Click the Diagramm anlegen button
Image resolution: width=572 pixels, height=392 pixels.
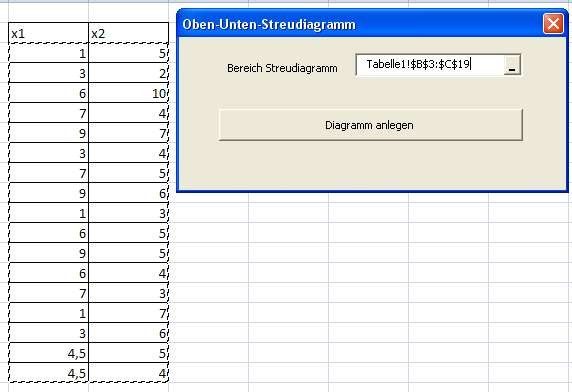point(370,125)
